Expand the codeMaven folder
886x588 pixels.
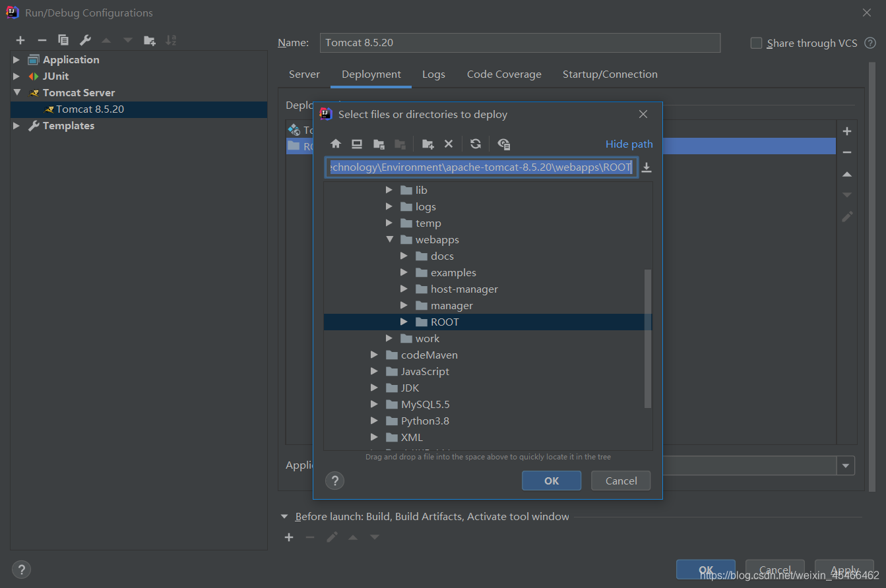[x=375, y=355]
